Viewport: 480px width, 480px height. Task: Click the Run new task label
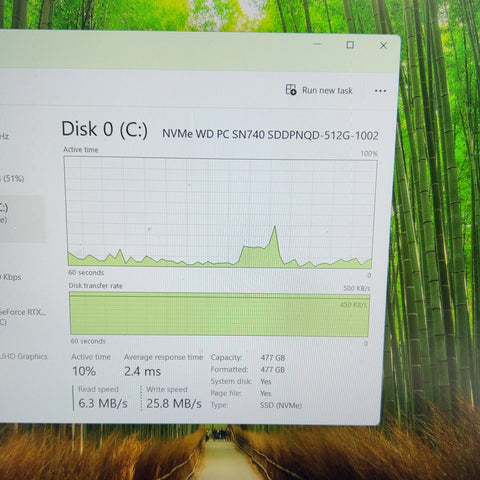point(327,91)
